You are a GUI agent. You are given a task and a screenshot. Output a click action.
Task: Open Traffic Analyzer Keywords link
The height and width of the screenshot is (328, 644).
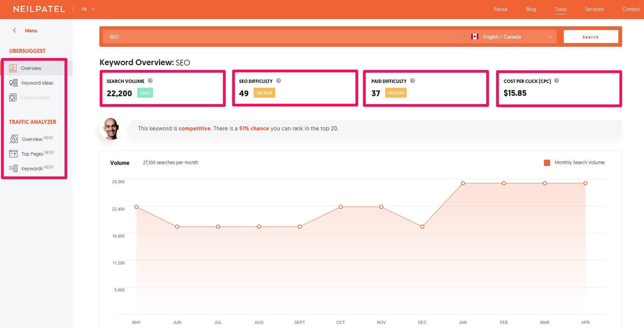coord(32,169)
